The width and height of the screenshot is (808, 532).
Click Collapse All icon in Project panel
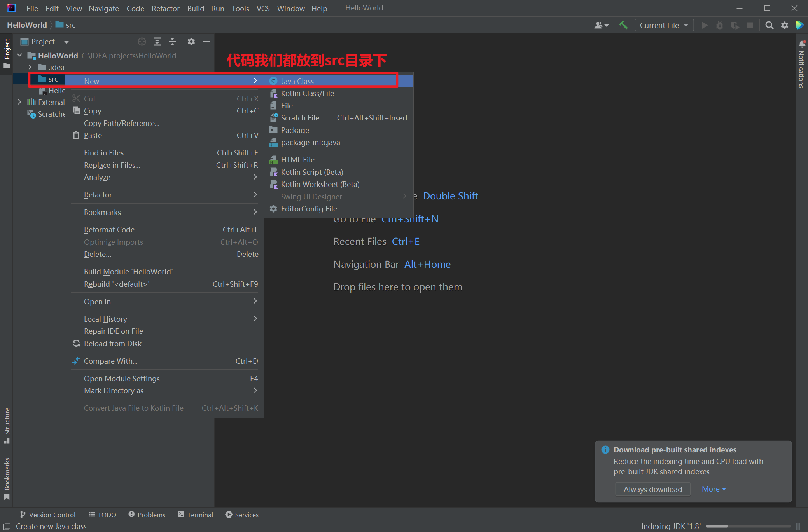pos(172,42)
